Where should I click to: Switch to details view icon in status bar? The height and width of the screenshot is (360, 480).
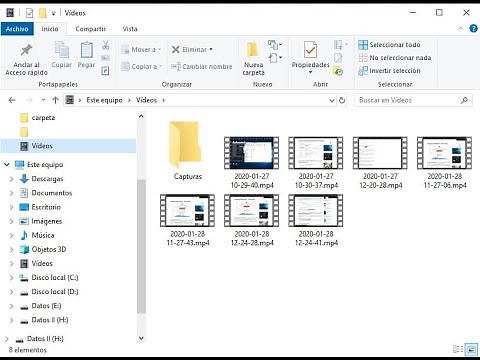click(458, 349)
